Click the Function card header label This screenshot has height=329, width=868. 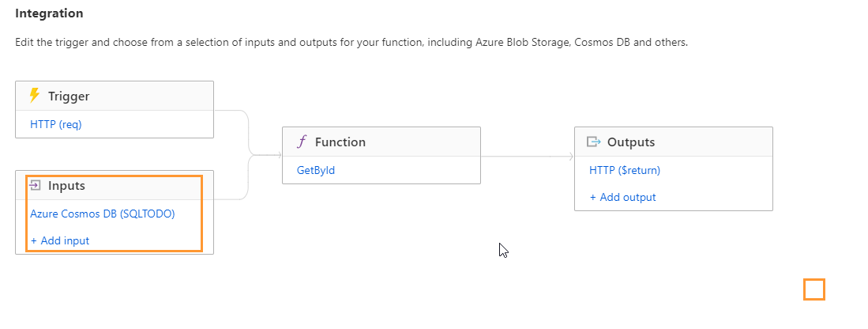pos(340,142)
